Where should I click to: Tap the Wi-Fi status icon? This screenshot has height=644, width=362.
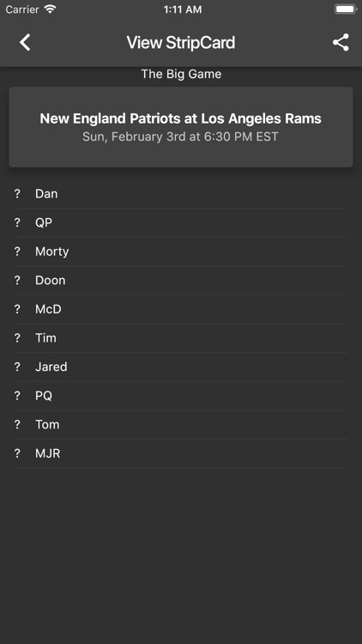(50, 9)
